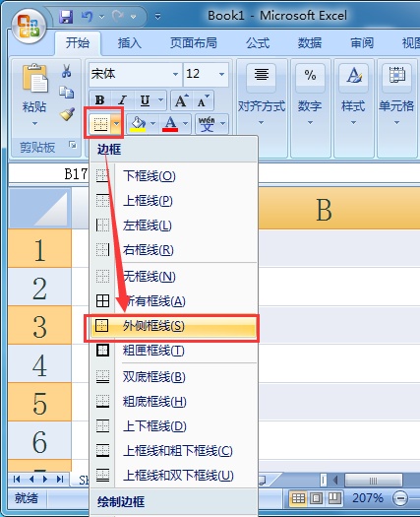Choose 下框线(O) bottom border
Viewport: 420px width, 517px height.
tap(173, 175)
